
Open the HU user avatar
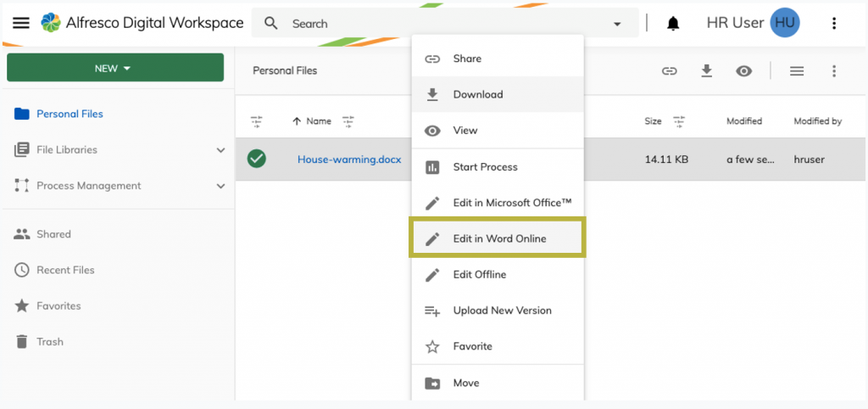point(785,23)
